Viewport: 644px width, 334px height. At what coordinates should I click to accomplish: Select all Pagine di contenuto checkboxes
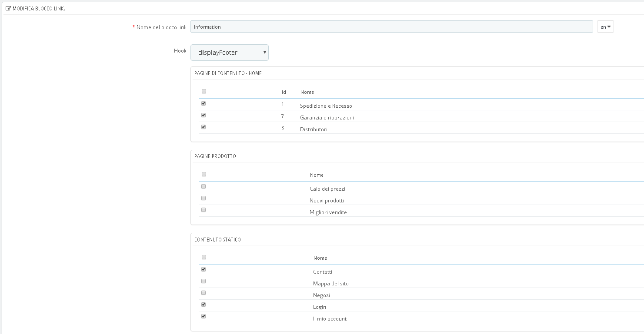(x=204, y=91)
